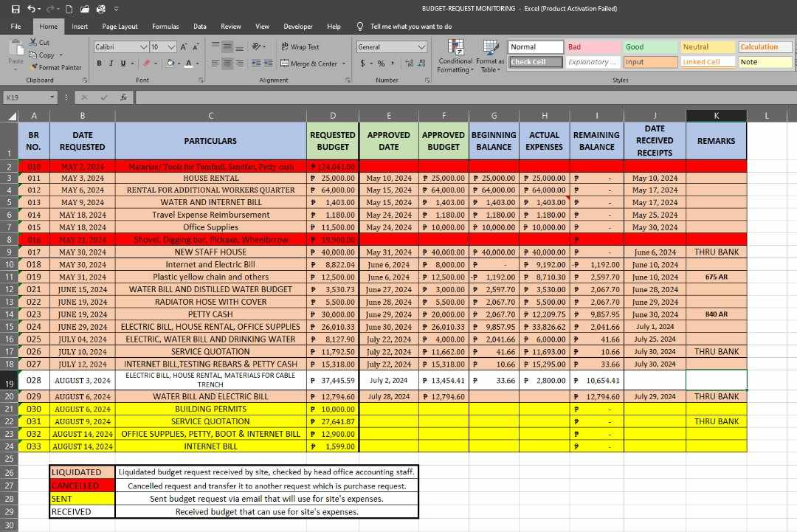The width and height of the screenshot is (797, 532).
Task: Switch to the Developer tab
Action: (298, 27)
